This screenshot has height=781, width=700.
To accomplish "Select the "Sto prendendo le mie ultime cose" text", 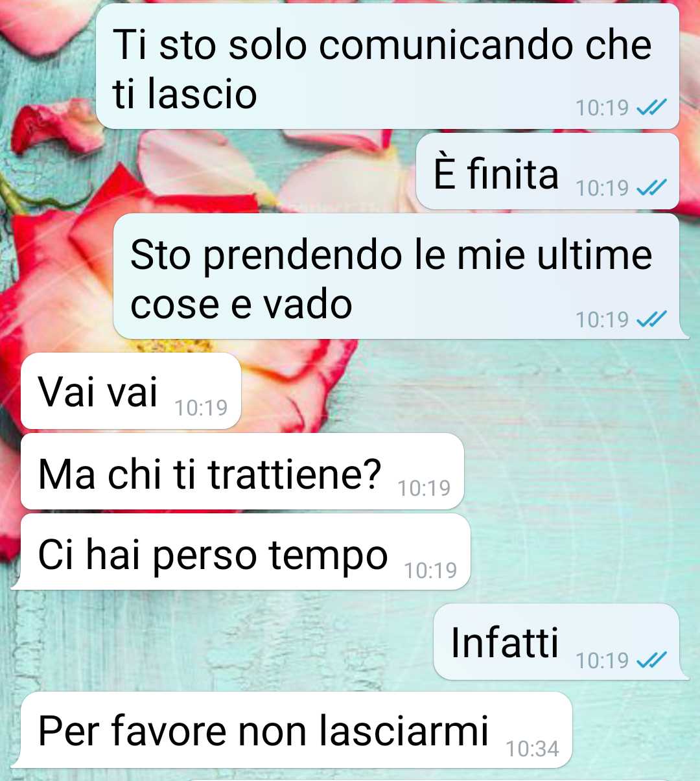I will [391, 279].
